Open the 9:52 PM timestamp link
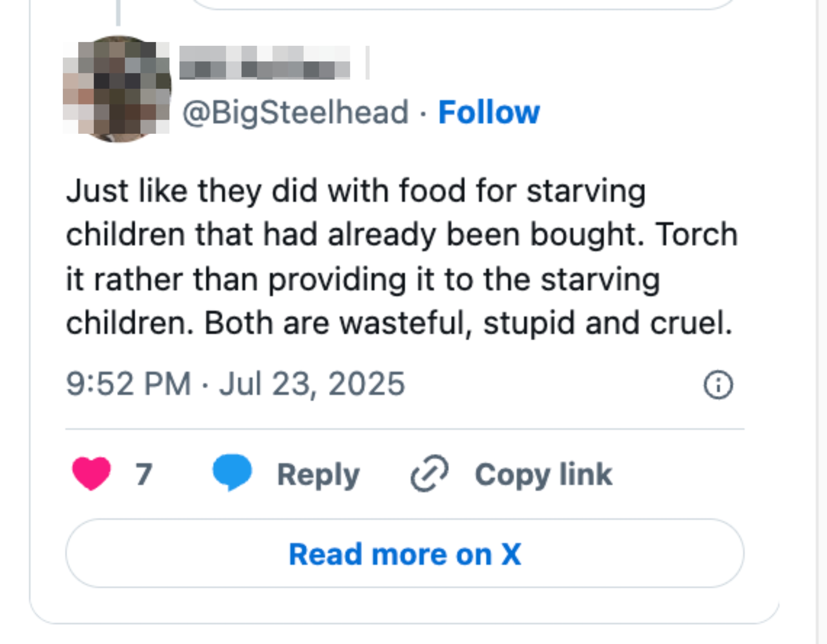The height and width of the screenshot is (644, 827). point(129,384)
